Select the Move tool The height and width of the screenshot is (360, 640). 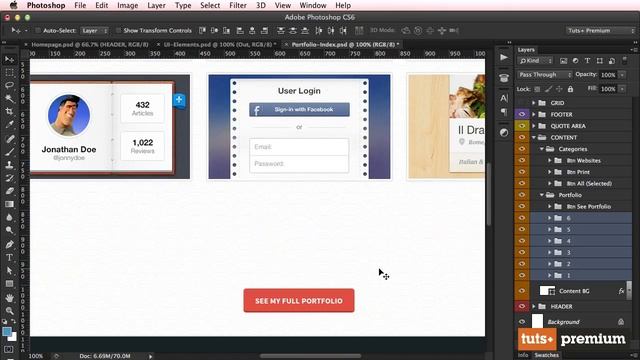(9, 60)
